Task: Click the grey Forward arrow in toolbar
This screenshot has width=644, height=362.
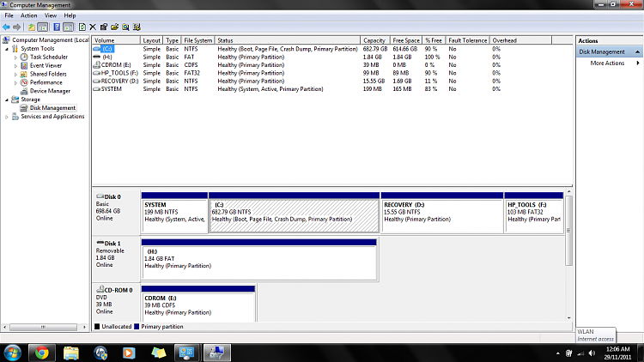Action: (x=17, y=27)
